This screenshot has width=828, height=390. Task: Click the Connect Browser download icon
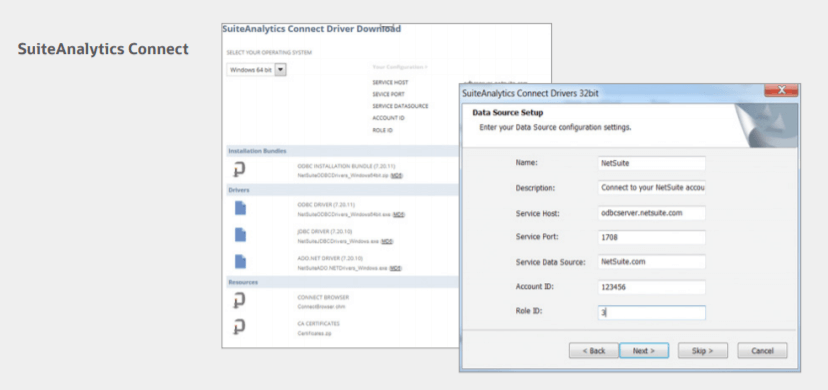(239, 301)
